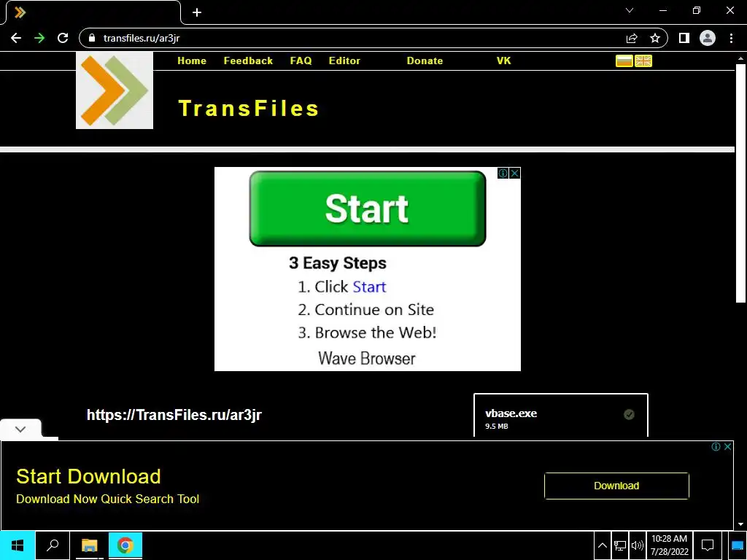Switch language with the UK flag
This screenshot has height=560, width=747.
(x=643, y=61)
